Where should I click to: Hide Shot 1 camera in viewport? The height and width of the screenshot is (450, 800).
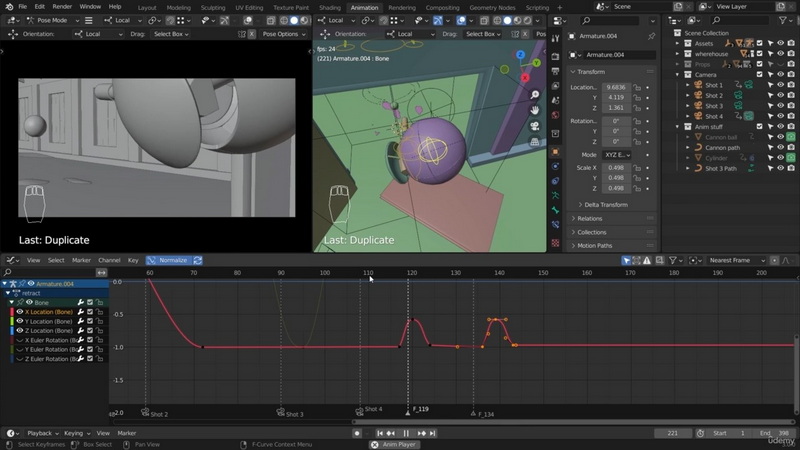(780, 85)
